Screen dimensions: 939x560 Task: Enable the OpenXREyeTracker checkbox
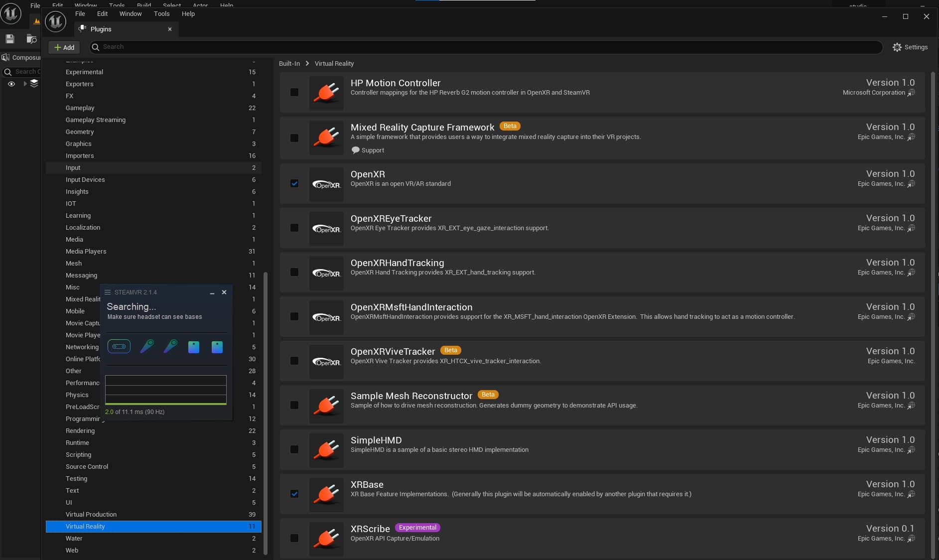(x=294, y=228)
